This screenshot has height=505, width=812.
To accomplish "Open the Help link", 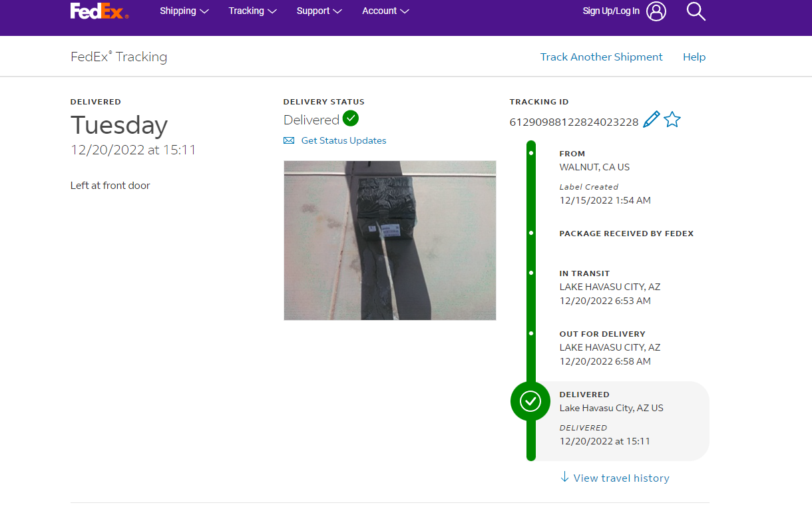I will [x=694, y=57].
